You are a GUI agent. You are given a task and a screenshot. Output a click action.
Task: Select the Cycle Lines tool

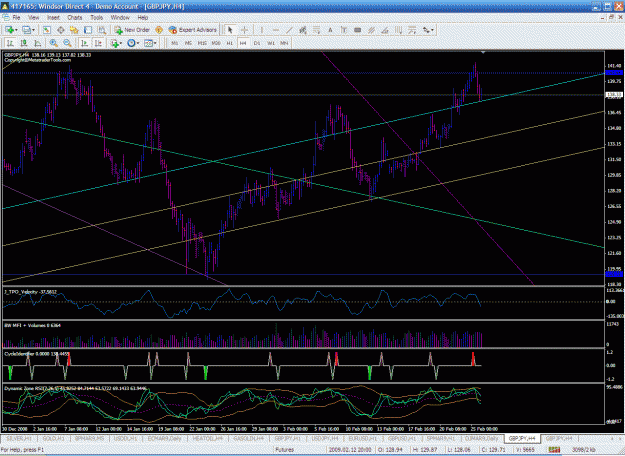[398, 30]
